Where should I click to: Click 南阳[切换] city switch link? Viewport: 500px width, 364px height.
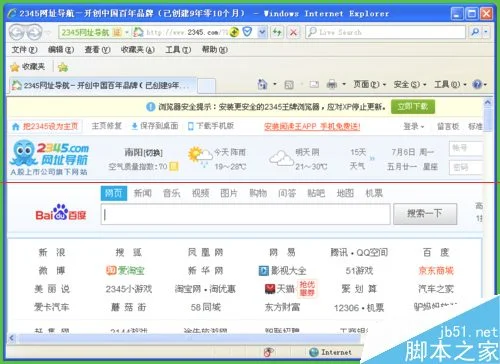(x=143, y=153)
